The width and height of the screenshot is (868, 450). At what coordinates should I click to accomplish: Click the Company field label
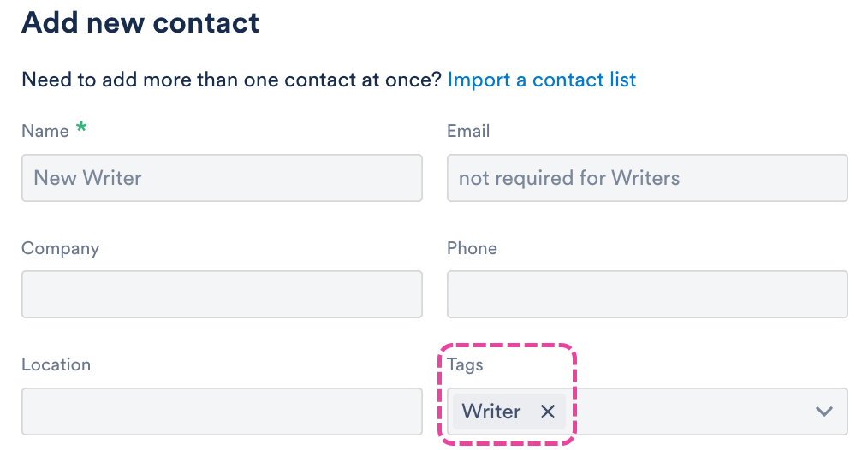tap(60, 248)
